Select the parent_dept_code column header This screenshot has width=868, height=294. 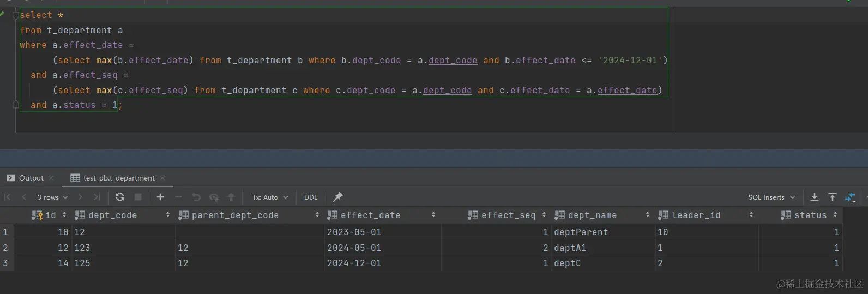[x=250, y=215]
